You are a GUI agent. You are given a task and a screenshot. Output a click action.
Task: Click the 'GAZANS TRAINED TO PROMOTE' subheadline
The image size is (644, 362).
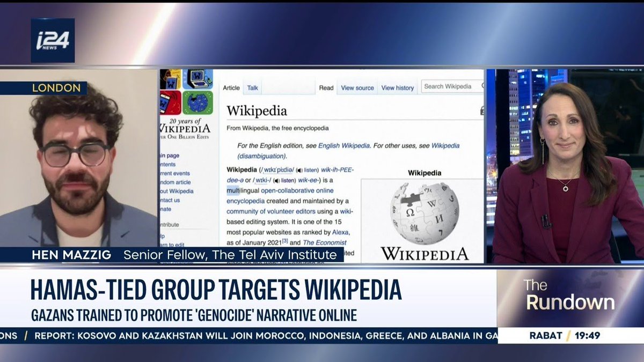pos(193,315)
